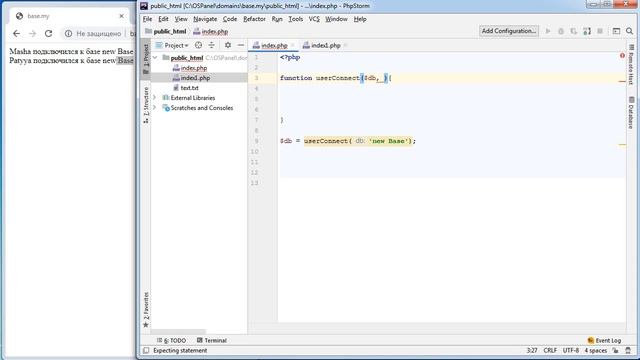
Task: Click the 3:27 line column indicator
Action: pos(532,350)
